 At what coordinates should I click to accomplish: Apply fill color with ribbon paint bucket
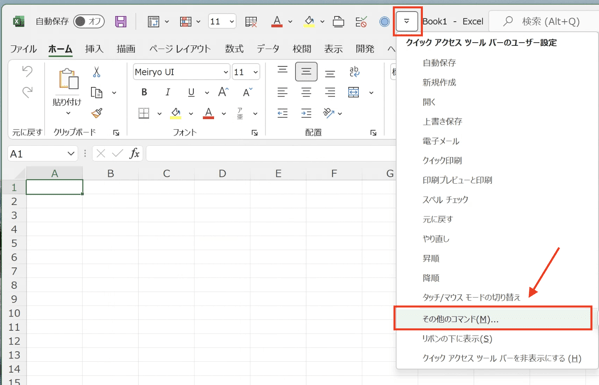176,113
